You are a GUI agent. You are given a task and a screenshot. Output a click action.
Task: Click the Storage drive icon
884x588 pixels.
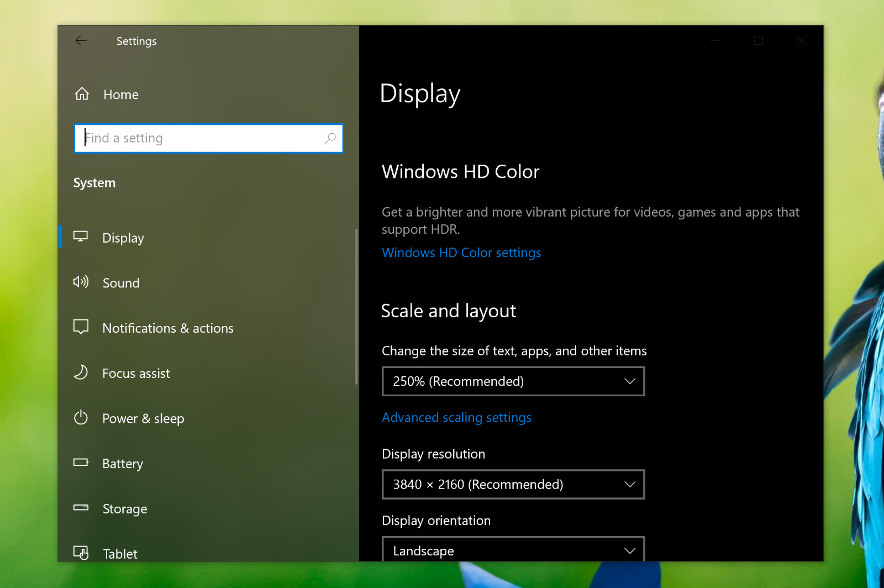(81, 507)
